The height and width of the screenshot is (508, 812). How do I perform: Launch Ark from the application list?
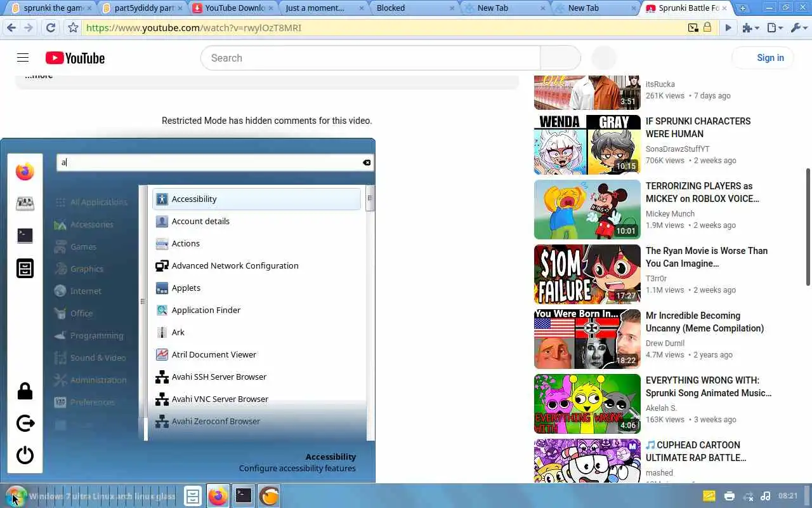point(256,332)
